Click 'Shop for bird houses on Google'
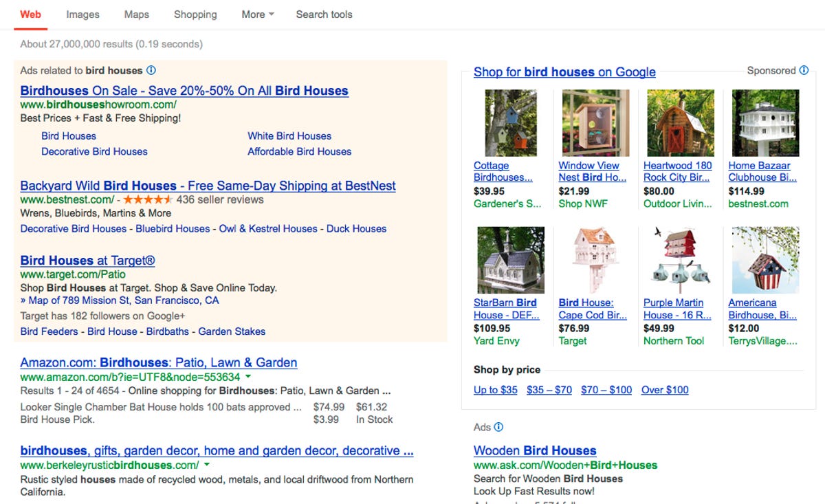The width and height of the screenshot is (825, 504). click(564, 72)
